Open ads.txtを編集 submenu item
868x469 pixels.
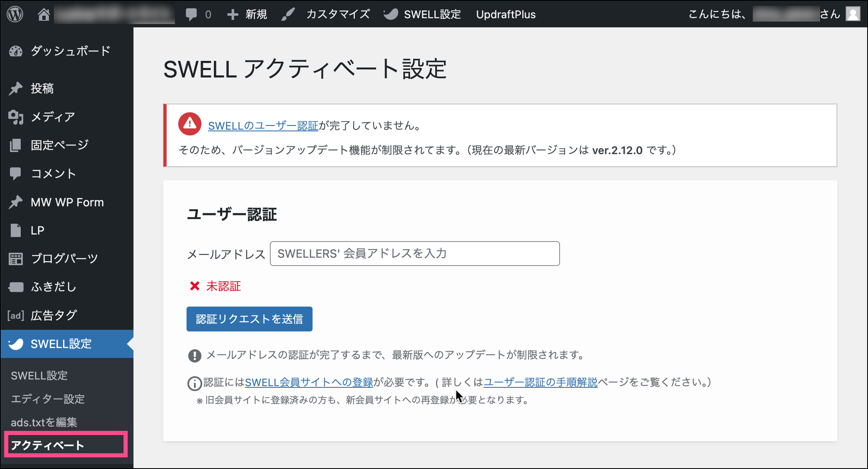pyautogui.click(x=44, y=422)
